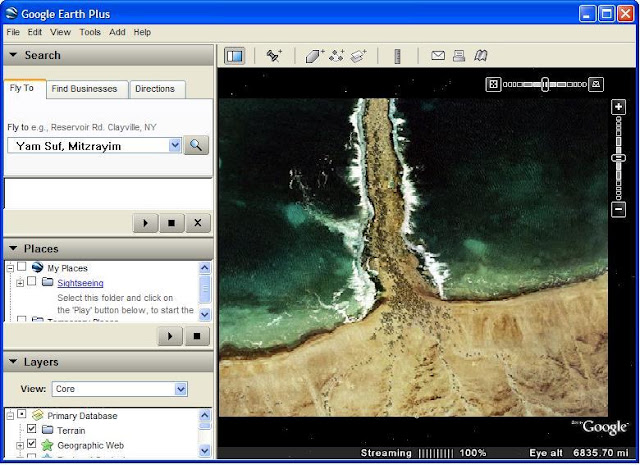640x465 pixels.
Task: Email the current view
Action: [x=438, y=55]
